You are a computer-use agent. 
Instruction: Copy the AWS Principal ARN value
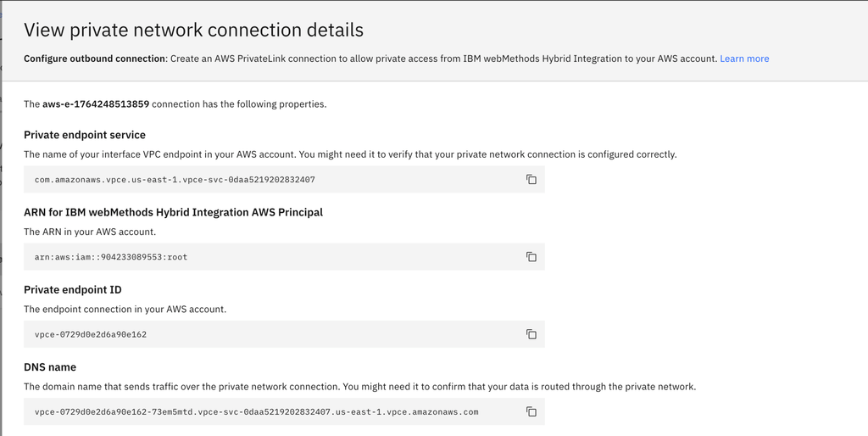pos(531,257)
